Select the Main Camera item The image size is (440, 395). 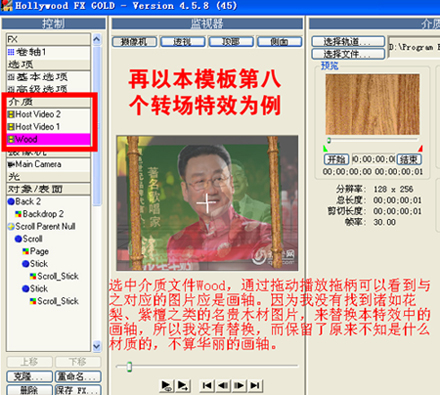coord(48,164)
